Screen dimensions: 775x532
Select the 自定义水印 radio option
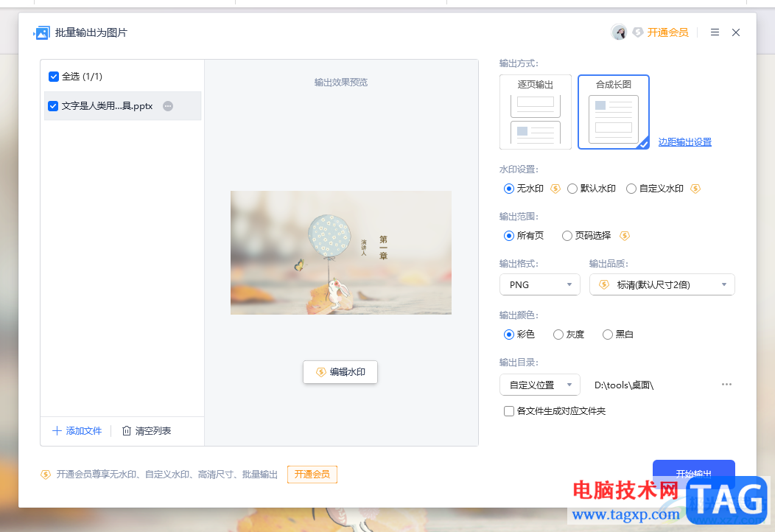[x=631, y=189]
